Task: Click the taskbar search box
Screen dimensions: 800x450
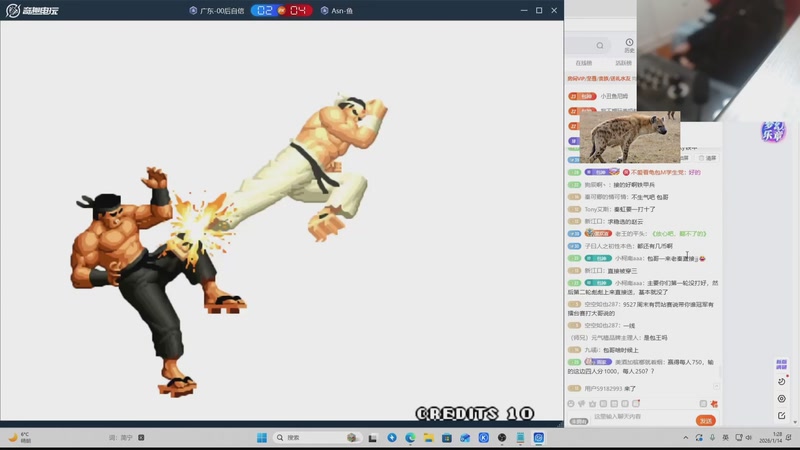Action: 317,437
